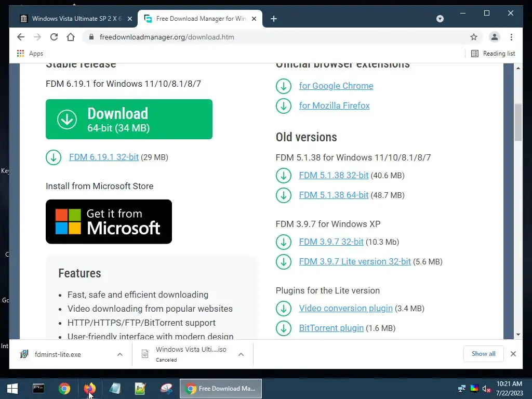Open the active Free Download Ma... taskbar window
Screen dimensions: 532x399
[220, 389]
